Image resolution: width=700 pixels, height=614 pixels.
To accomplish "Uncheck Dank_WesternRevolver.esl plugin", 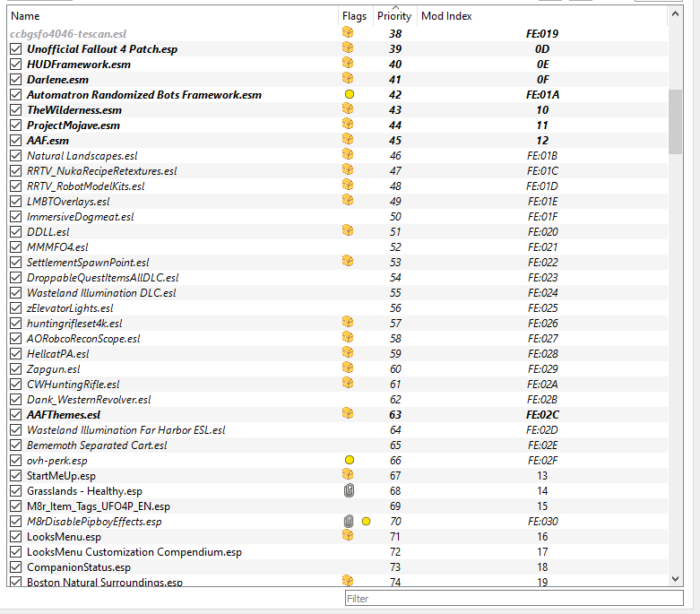I will pyautogui.click(x=15, y=399).
